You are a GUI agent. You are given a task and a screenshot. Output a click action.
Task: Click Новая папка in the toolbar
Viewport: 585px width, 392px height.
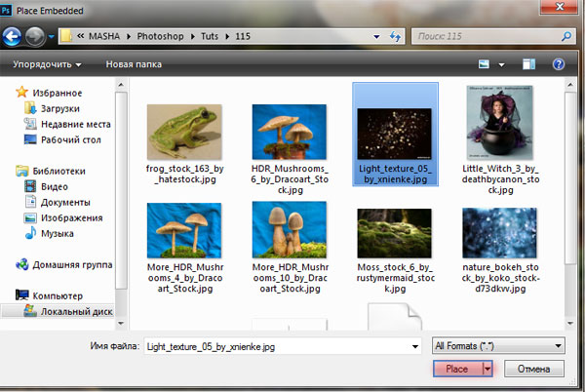click(134, 64)
